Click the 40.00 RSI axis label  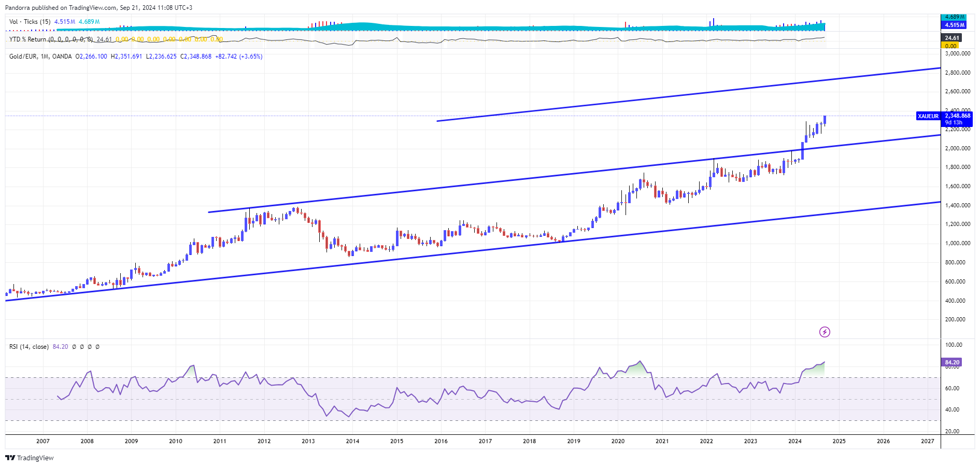pyautogui.click(x=953, y=409)
